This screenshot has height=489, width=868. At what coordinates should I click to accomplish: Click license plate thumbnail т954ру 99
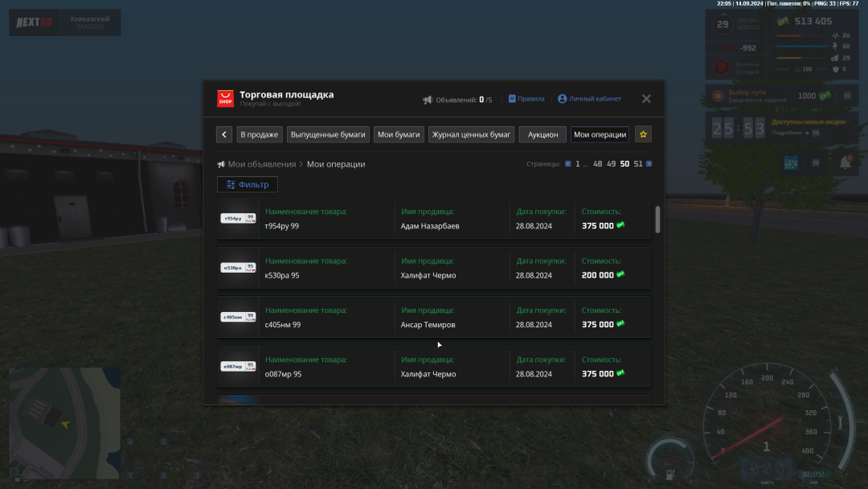238,218
